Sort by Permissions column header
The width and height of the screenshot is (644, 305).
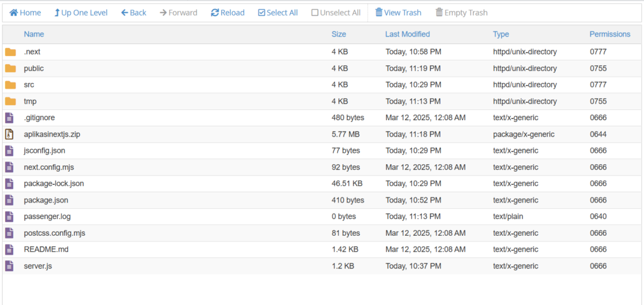point(609,35)
